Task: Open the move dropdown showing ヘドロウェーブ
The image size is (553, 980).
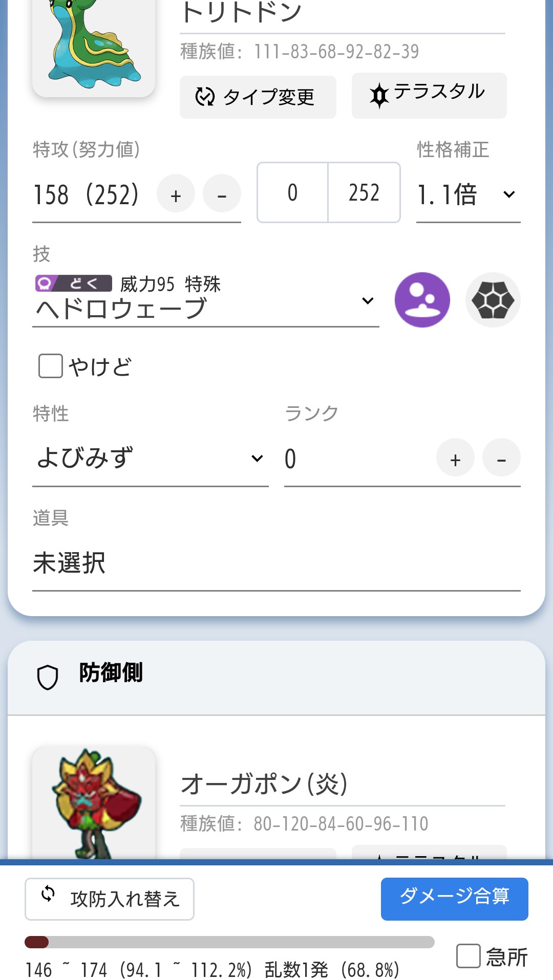Action: point(206,301)
